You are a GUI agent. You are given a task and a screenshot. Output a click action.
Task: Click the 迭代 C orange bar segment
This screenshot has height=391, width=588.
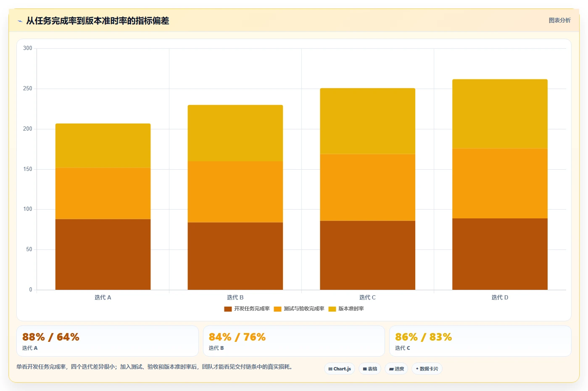pos(368,187)
